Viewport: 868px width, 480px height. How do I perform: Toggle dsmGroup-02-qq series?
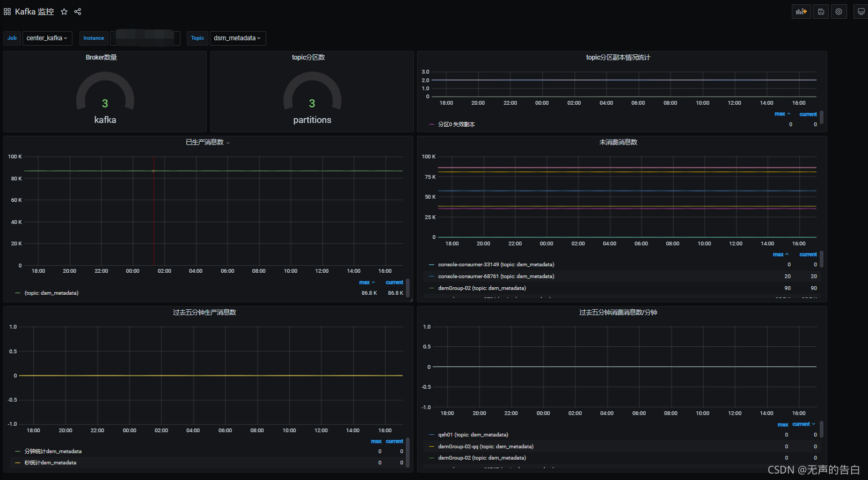486,447
